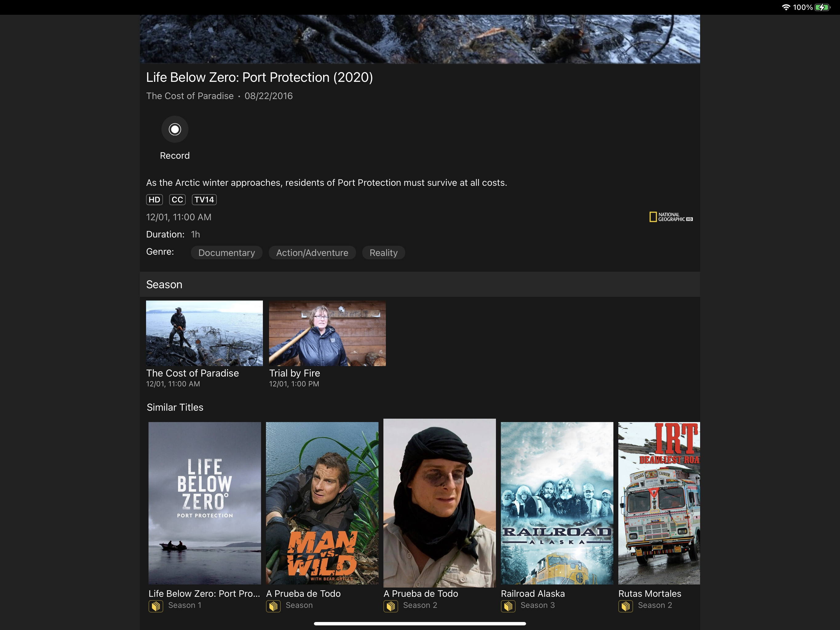This screenshot has width=840, height=630.
Task: Click the hero banner image at top
Action: (x=420, y=39)
